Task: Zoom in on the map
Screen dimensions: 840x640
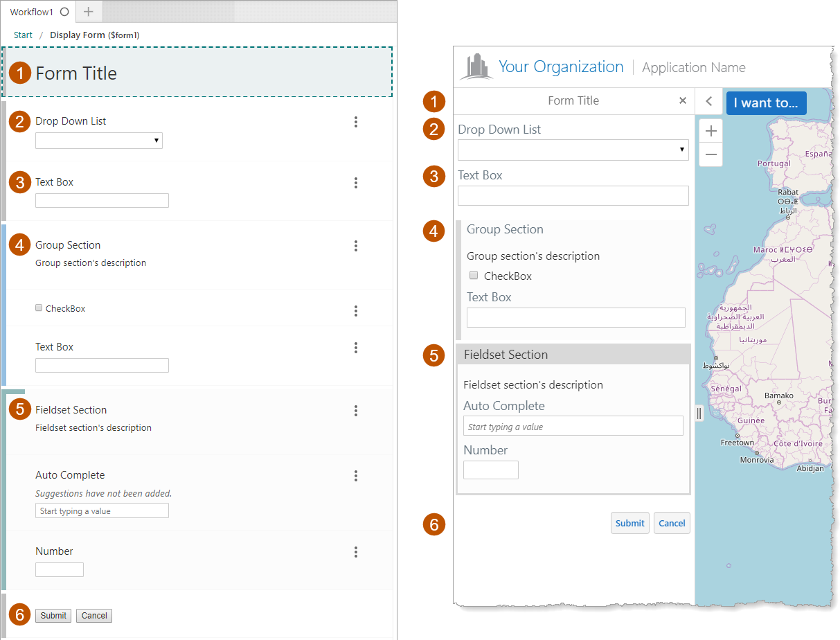Action: (711, 131)
